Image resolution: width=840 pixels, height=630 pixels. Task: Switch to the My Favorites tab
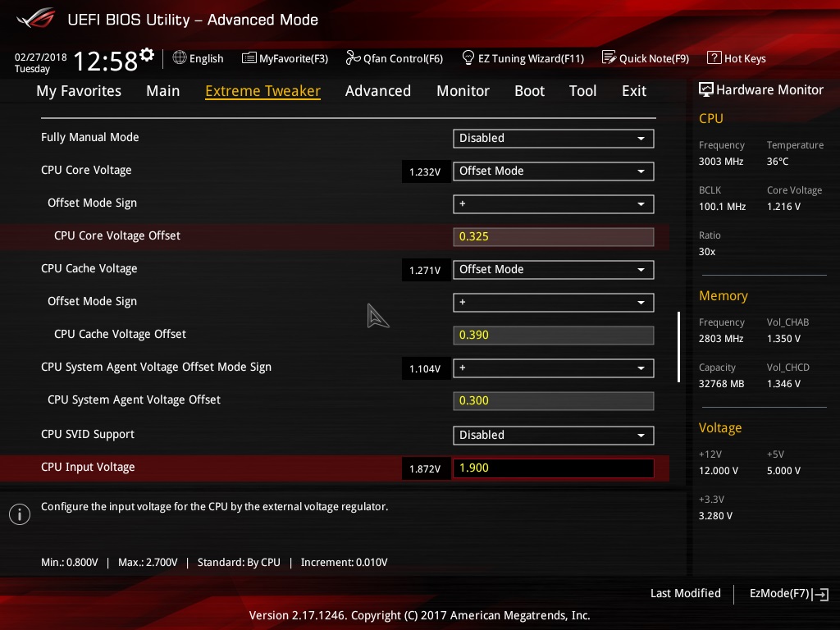click(x=79, y=91)
